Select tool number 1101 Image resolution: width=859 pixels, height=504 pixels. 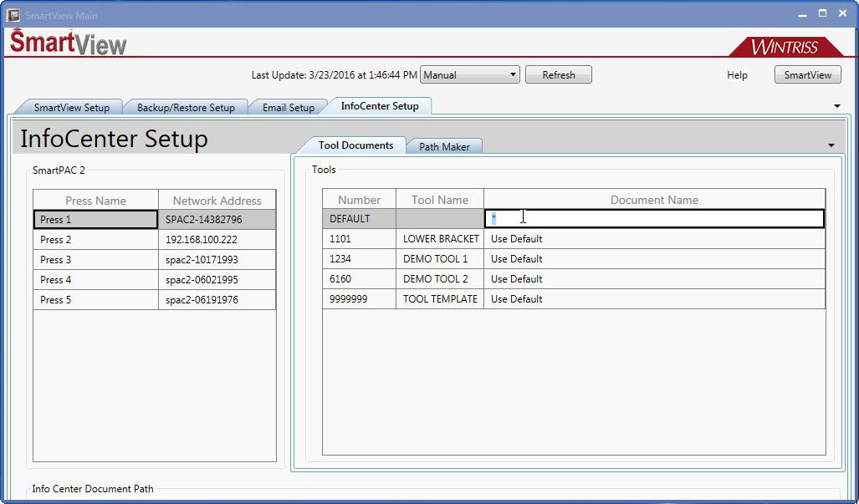360,239
